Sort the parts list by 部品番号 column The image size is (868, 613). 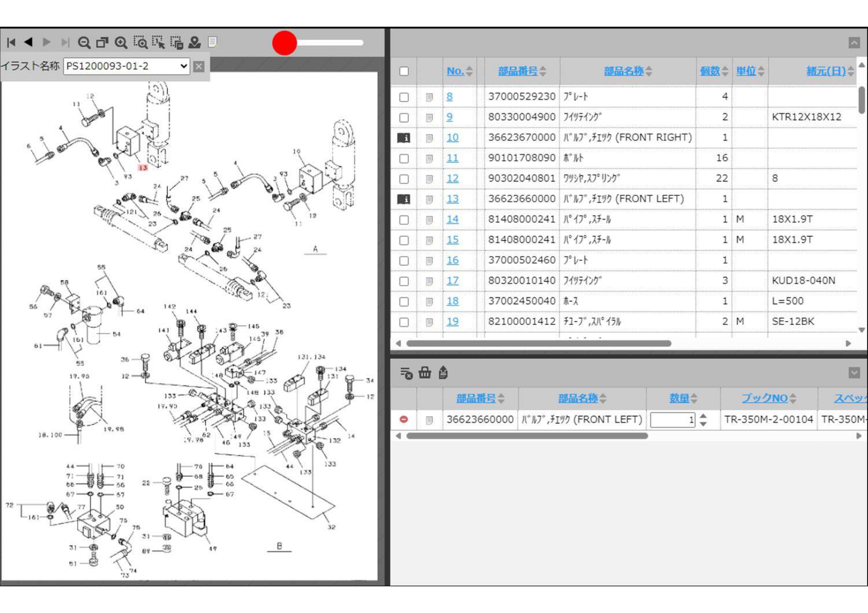point(518,71)
